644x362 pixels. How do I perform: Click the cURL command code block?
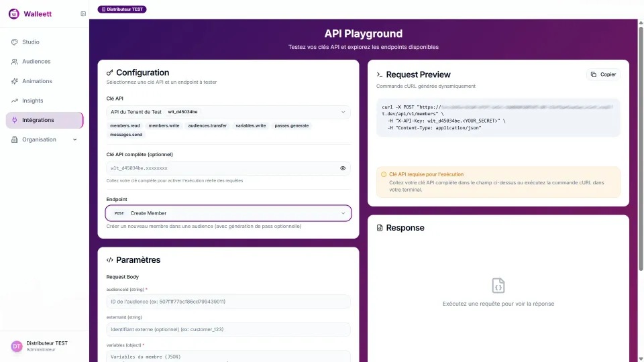click(x=498, y=117)
